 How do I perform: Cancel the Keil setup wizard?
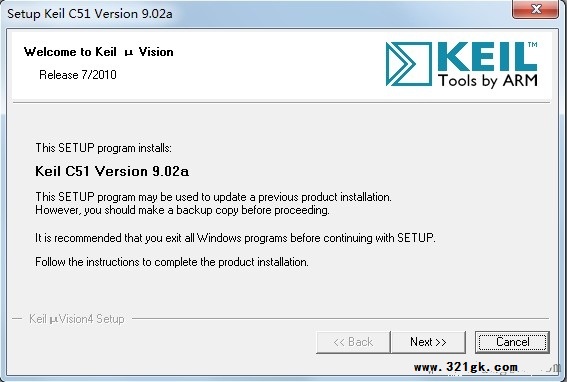(x=512, y=342)
